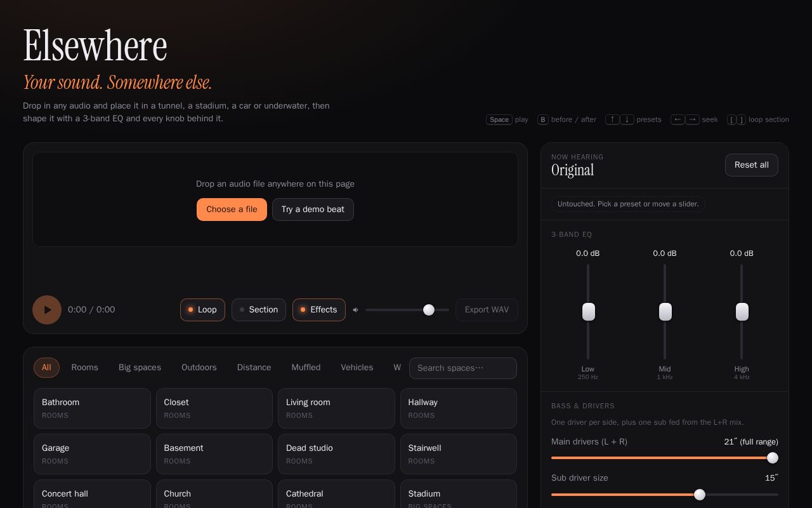
Task: Toggle Effects on or off
Action: [319, 310]
